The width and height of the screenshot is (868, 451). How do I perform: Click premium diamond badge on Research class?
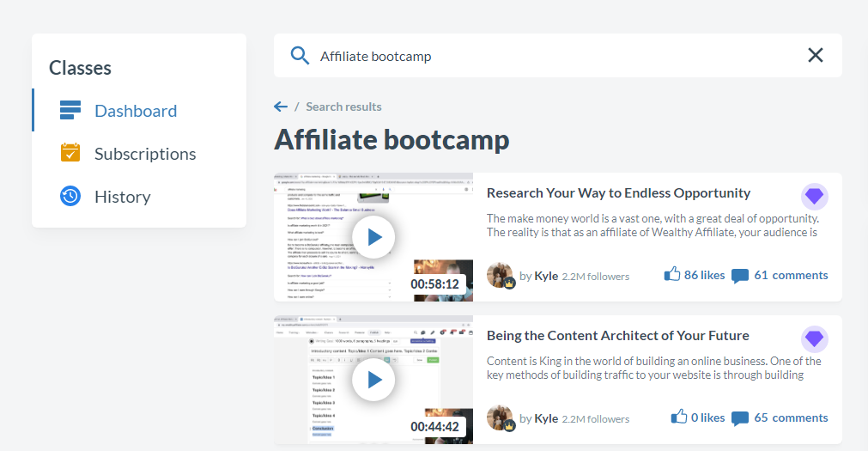click(814, 197)
